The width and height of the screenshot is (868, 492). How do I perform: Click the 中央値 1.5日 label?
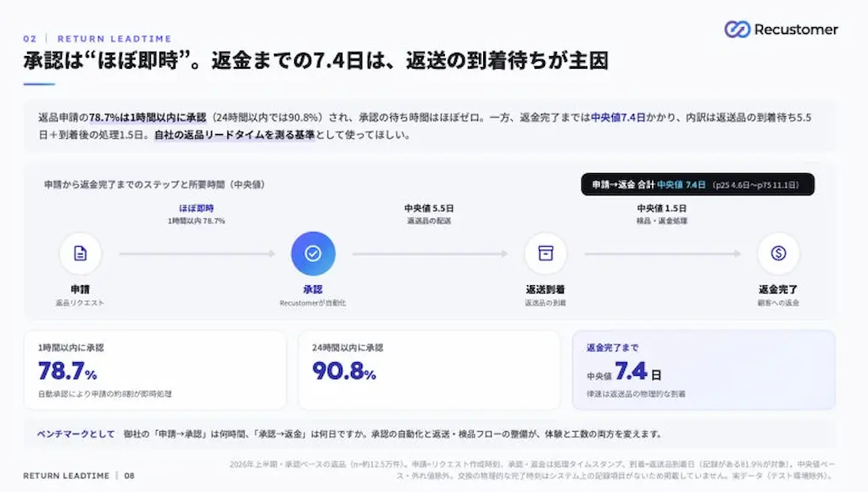click(661, 209)
